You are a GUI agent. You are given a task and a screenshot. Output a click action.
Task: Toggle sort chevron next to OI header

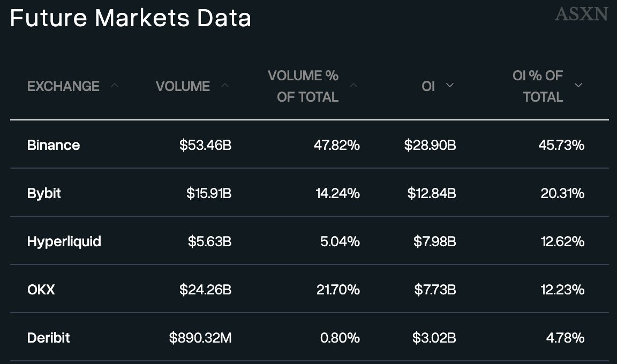(449, 86)
